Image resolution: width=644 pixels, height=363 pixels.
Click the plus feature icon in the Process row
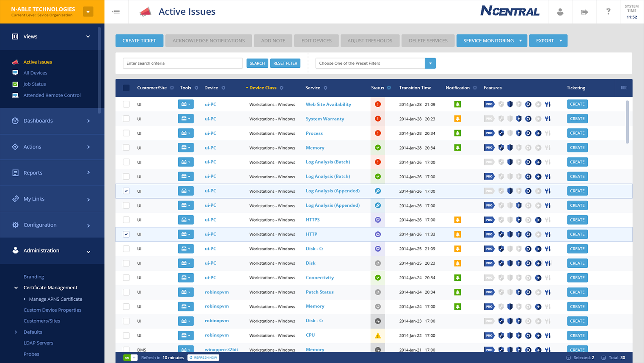pyautogui.click(x=538, y=133)
